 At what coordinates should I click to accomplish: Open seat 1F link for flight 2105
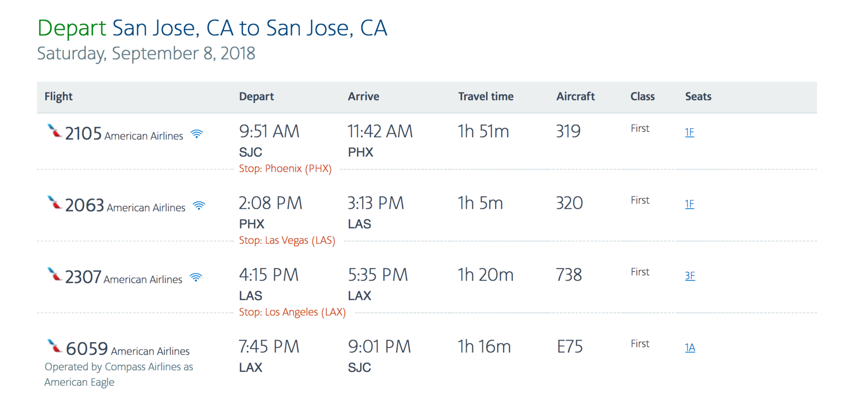click(x=690, y=132)
